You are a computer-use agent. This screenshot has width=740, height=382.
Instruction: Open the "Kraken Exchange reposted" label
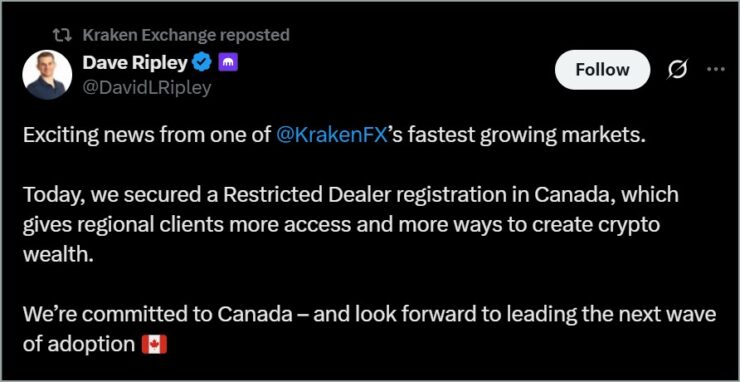[x=185, y=35]
